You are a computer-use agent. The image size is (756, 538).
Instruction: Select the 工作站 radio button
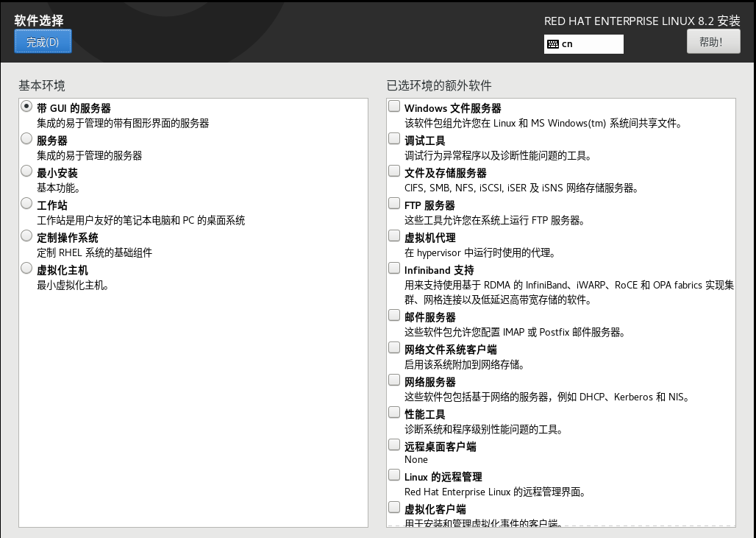click(26, 203)
